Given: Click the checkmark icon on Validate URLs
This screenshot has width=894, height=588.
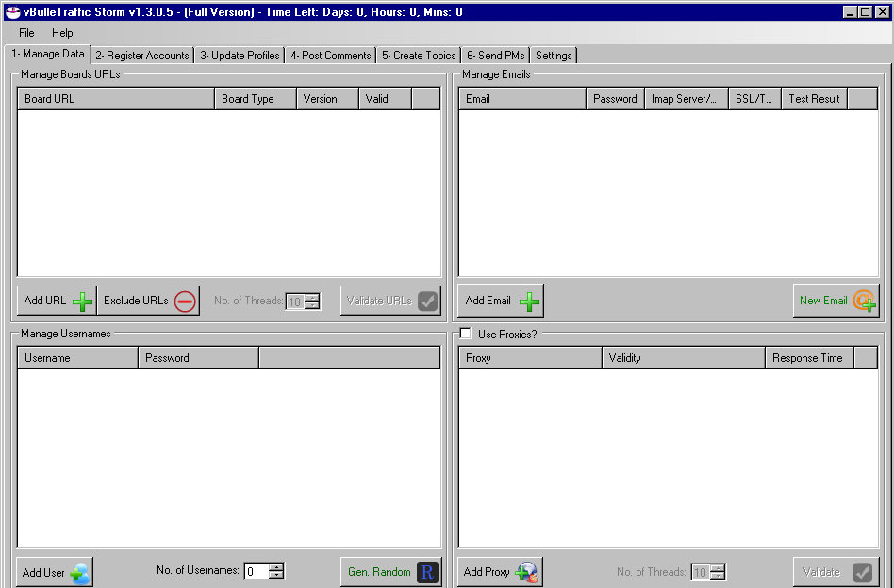Looking at the screenshot, I should click(428, 300).
